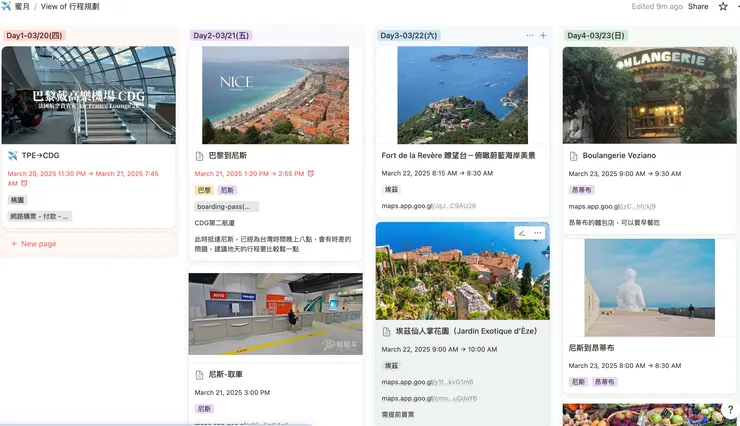Click 埃茲 tag on Fort de la Revère card

391,190
